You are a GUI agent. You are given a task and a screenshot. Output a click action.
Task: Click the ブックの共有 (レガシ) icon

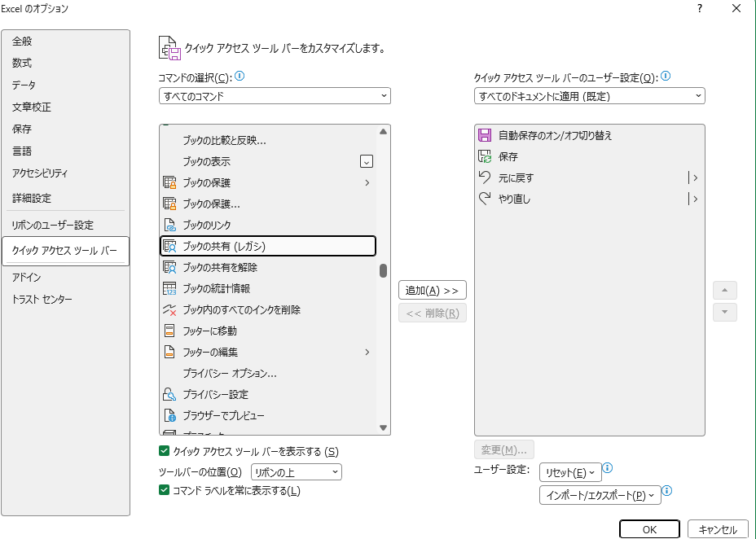(169, 246)
